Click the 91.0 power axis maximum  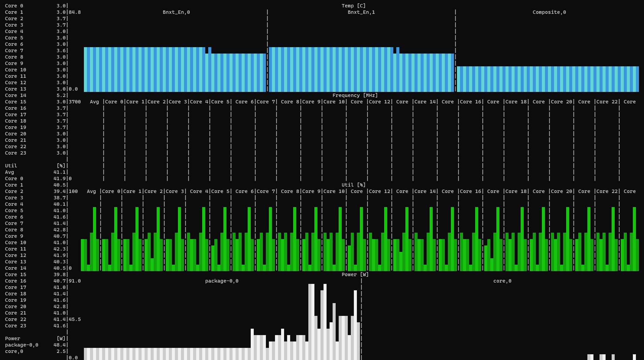[x=75, y=281]
